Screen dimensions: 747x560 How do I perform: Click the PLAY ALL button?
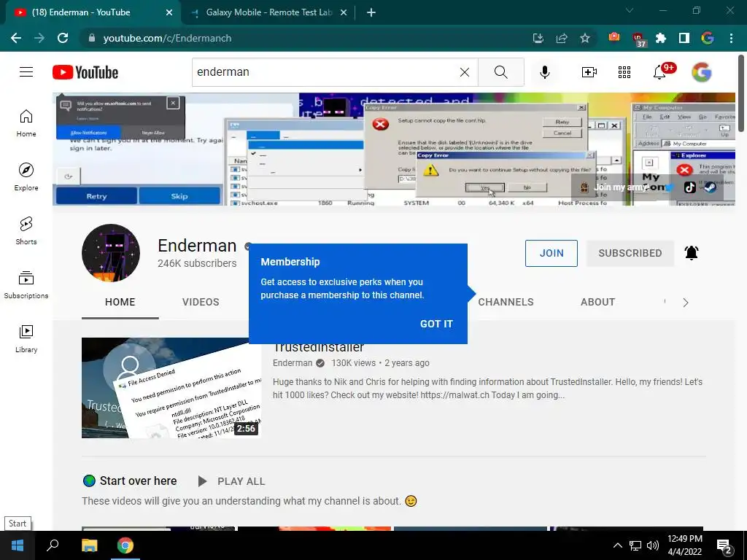pos(231,481)
